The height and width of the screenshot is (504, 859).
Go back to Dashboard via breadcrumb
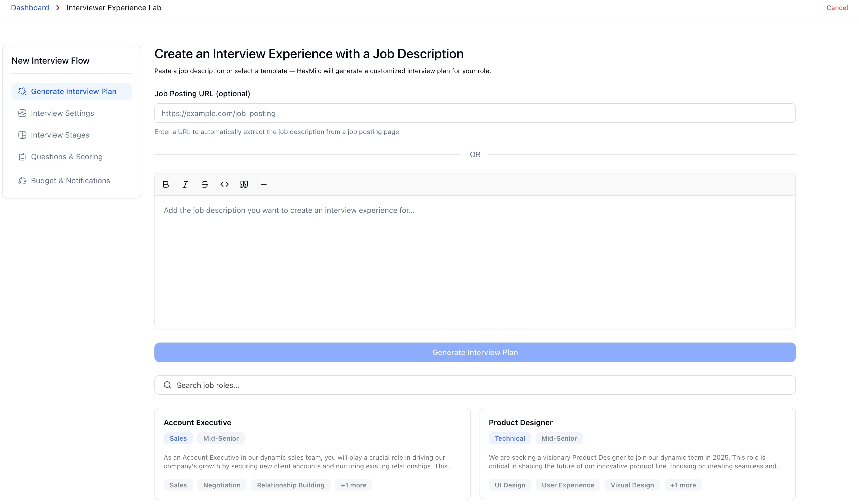30,8
